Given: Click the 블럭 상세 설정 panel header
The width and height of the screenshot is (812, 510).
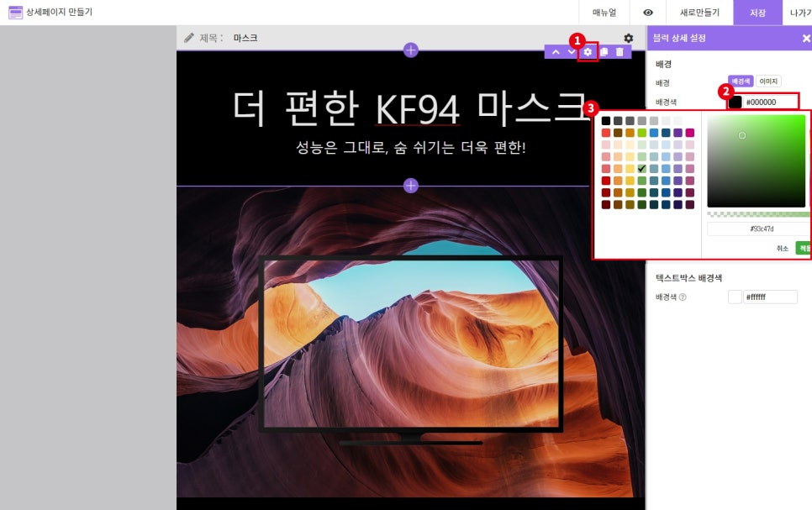Looking at the screenshot, I should (729, 38).
